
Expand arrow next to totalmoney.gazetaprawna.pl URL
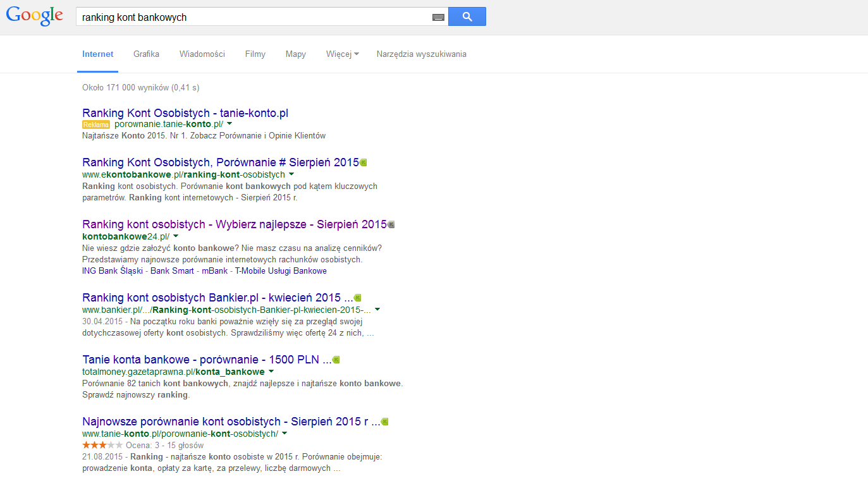(x=271, y=372)
